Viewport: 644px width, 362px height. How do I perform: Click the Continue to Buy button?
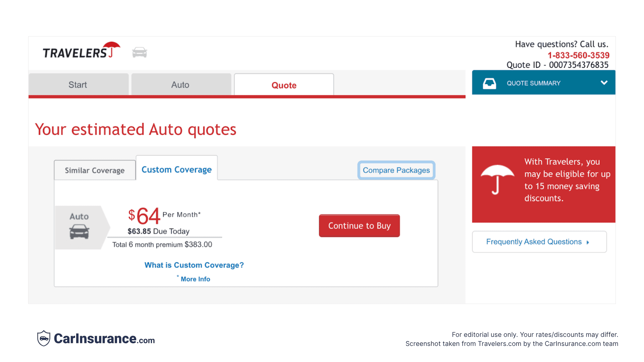(x=359, y=226)
